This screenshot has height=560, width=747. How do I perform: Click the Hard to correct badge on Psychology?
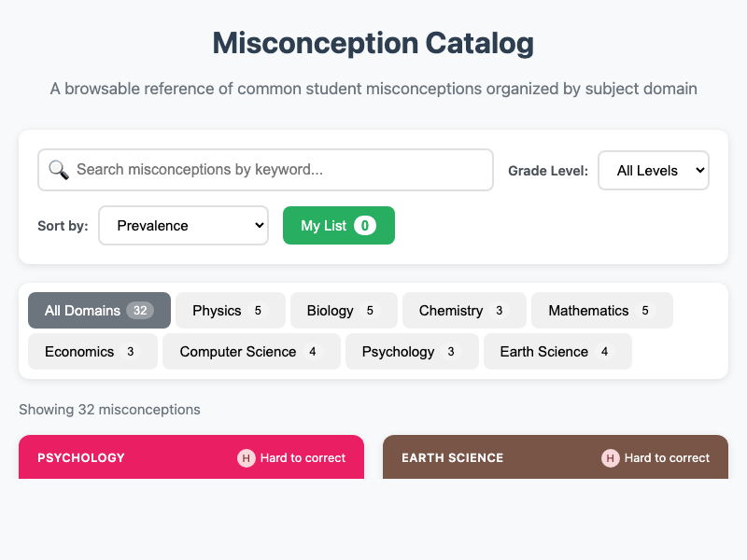click(291, 458)
